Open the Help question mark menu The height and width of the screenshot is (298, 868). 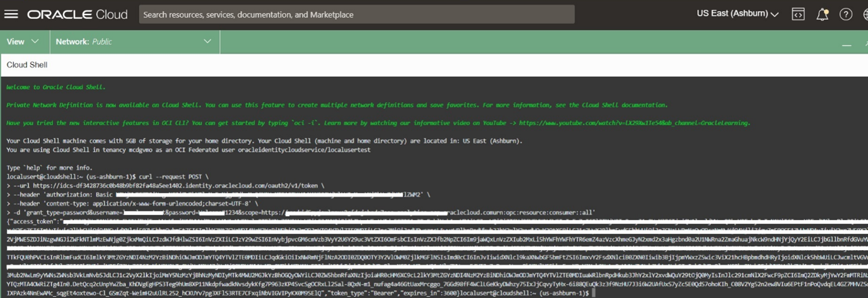(x=846, y=14)
